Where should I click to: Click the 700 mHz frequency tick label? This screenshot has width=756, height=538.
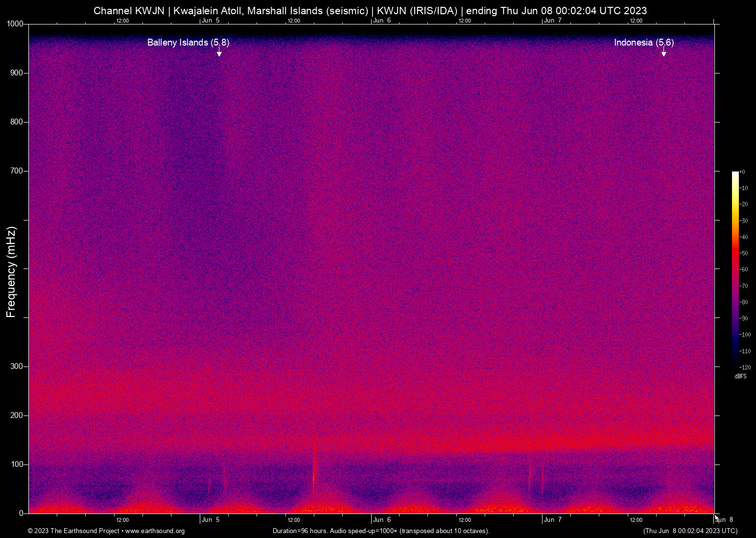[17, 171]
